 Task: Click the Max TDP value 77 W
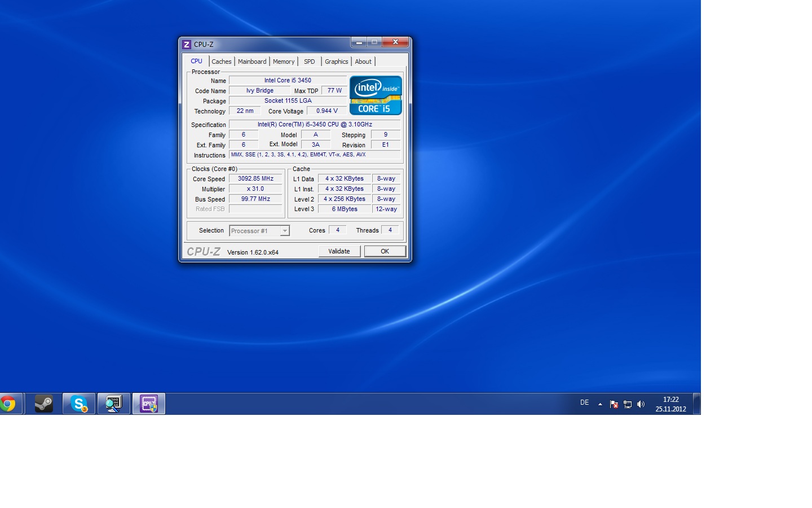tap(334, 91)
